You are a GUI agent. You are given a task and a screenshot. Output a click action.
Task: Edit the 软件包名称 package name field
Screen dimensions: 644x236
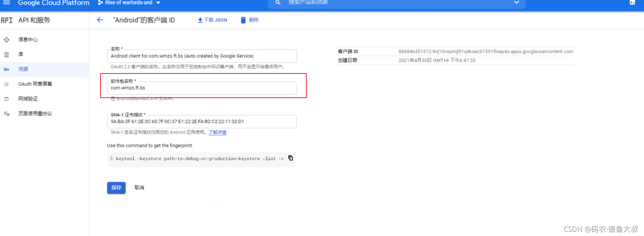[x=202, y=88]
